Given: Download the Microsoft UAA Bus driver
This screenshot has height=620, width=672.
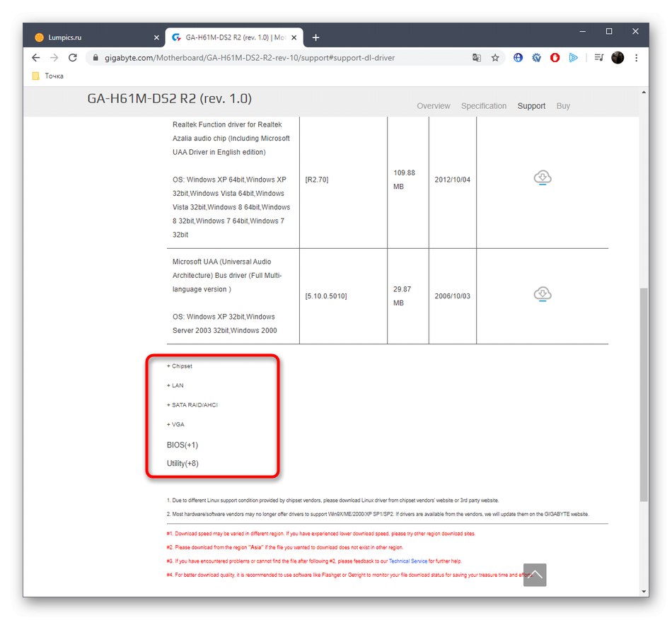Looking at the screenshot, I should point(542,293).
